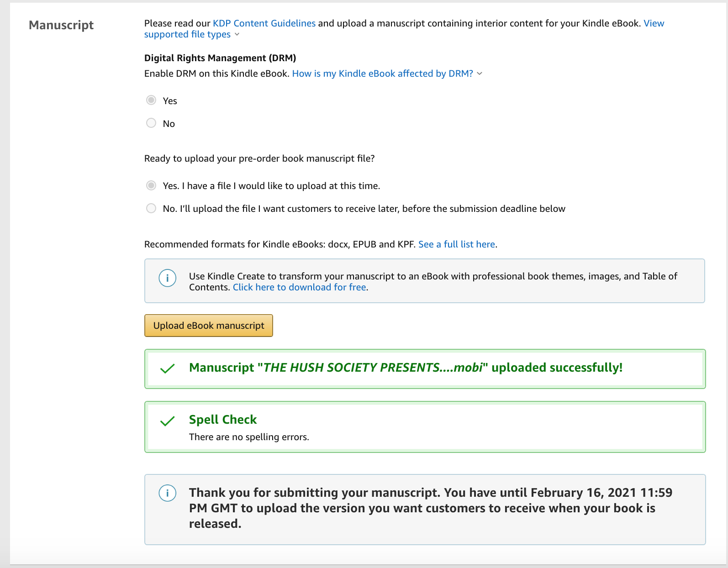Click the Manuscript section heading

click(x=61, y=25)
